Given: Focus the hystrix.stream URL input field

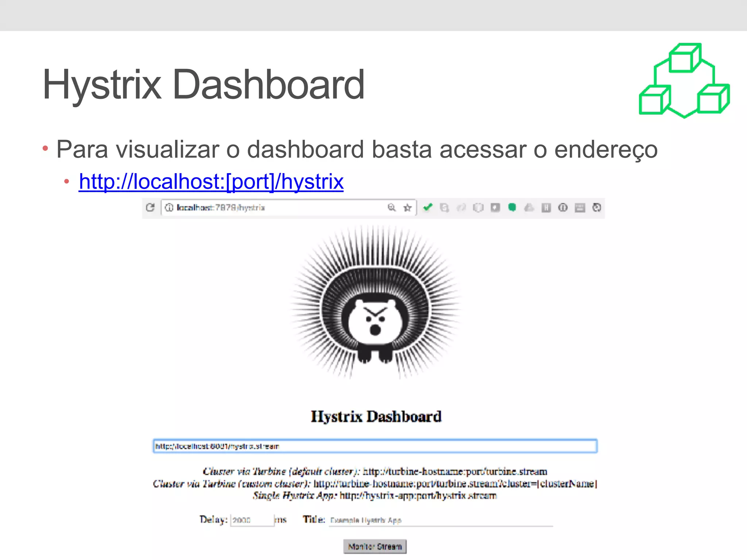Looking at the screenshot, I should click(375, 446).
